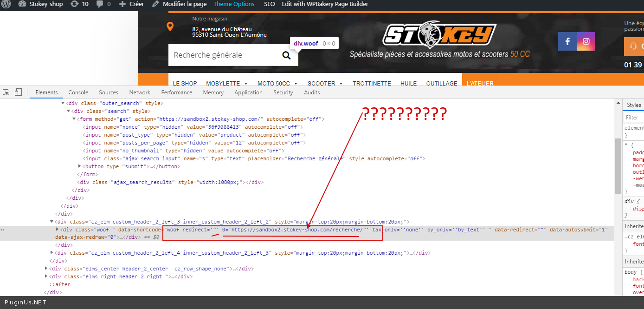Select the ::after pseudo-element line
The image size is (644, 309).
click(60, 284)
